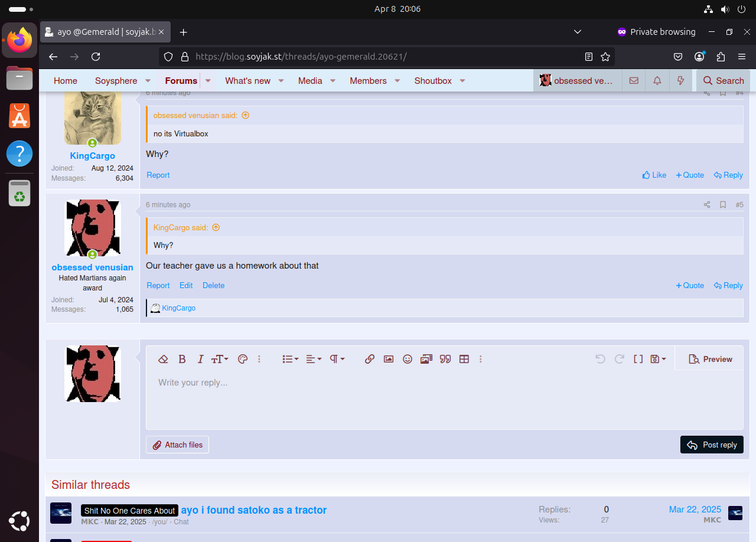Click the Search button
The image size is (756, 542).
[x=724, y=81]
